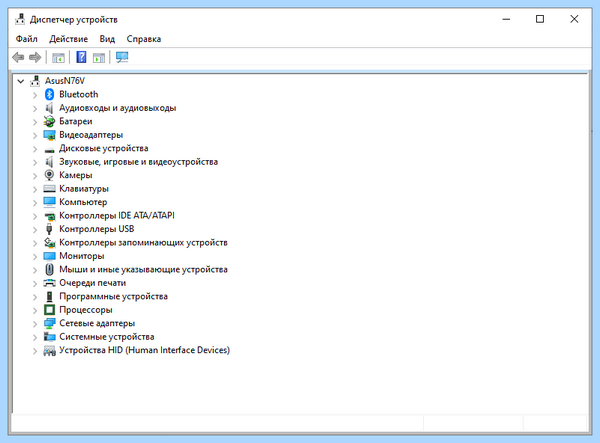Screen dimensions: 600x443
Task: Select the Контроллеры USB label
Action: [96, 229]
